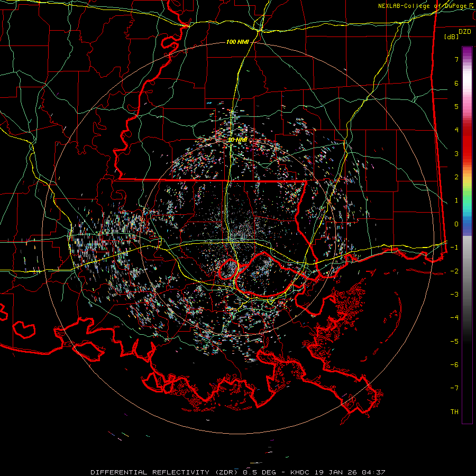Click the "04:37" timestamp text

373,472
